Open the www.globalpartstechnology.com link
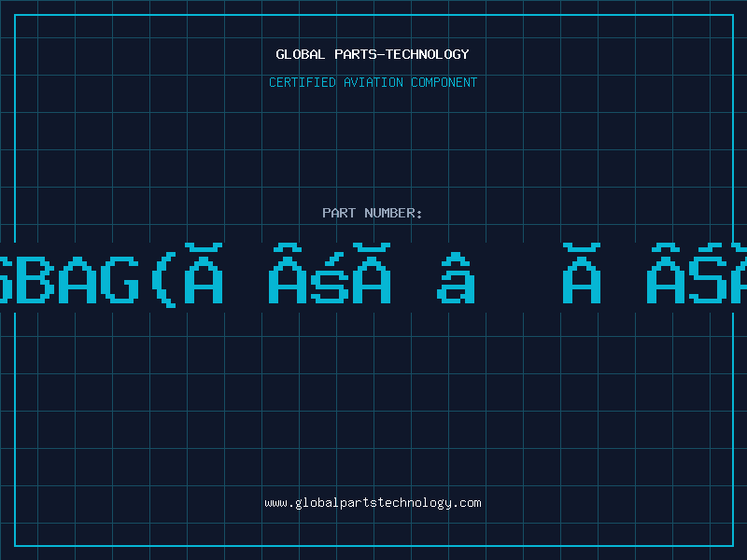The width and height of the screenshot is (747, 560). pyautogui.click(x=373, y=503)
